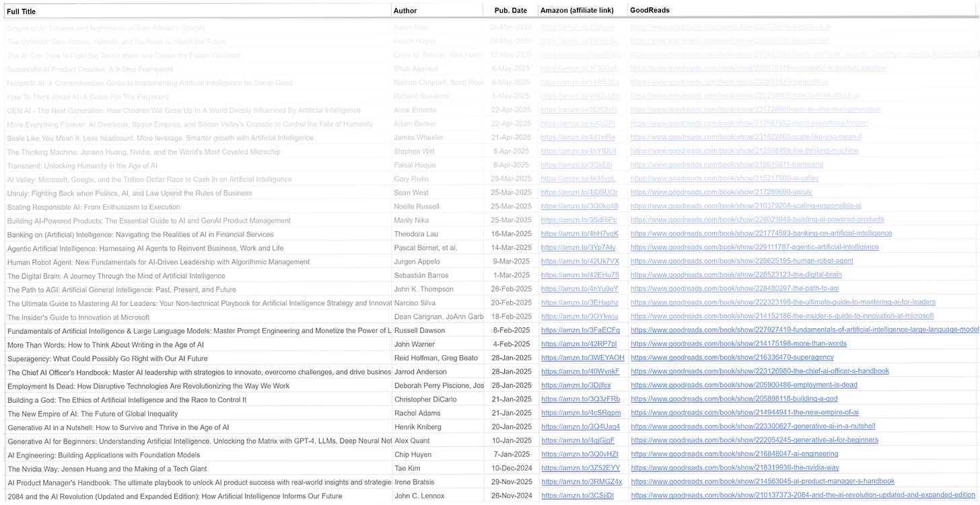Open Goodreads link for the-path-to-agi
Image resolution: width=980 pixels, height=505 pixels.
tap(735, 289)
